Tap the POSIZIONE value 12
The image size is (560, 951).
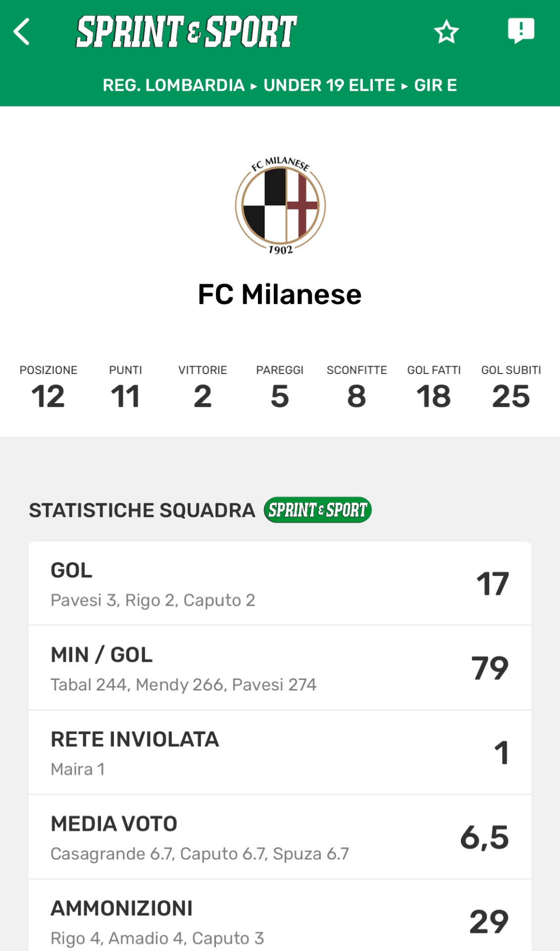(48, 396)
